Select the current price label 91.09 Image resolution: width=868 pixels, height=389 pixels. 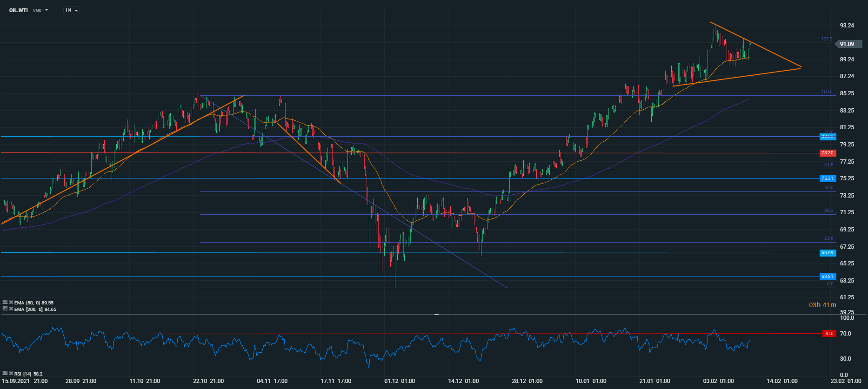pos(849,44)
